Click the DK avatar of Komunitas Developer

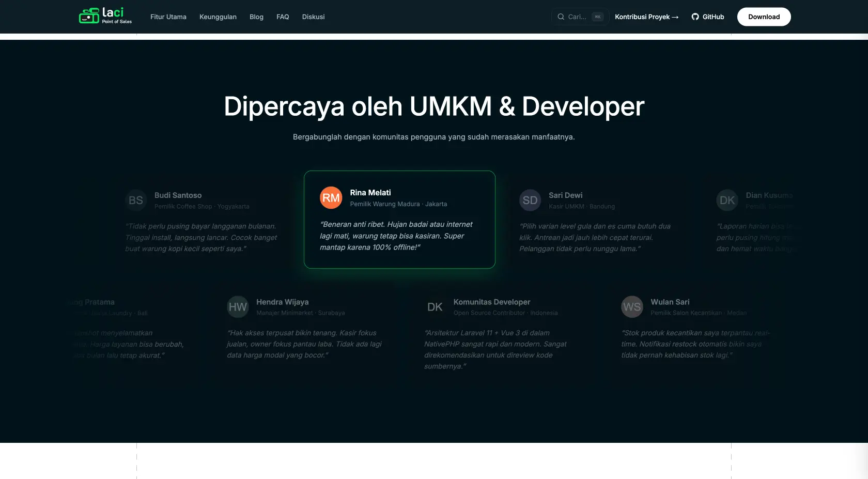pyautogui.click(x=435, y=307)
